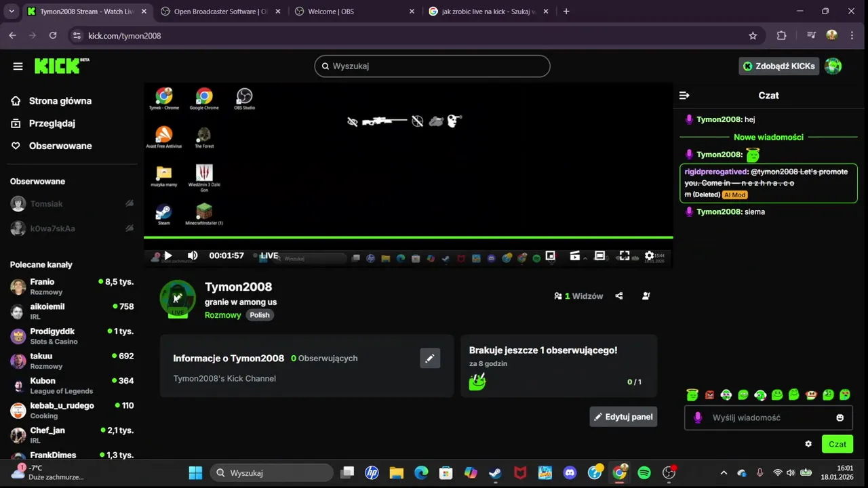Insert the red angry emote
Screen dimensions: 868x488
[x=709, y=394]
